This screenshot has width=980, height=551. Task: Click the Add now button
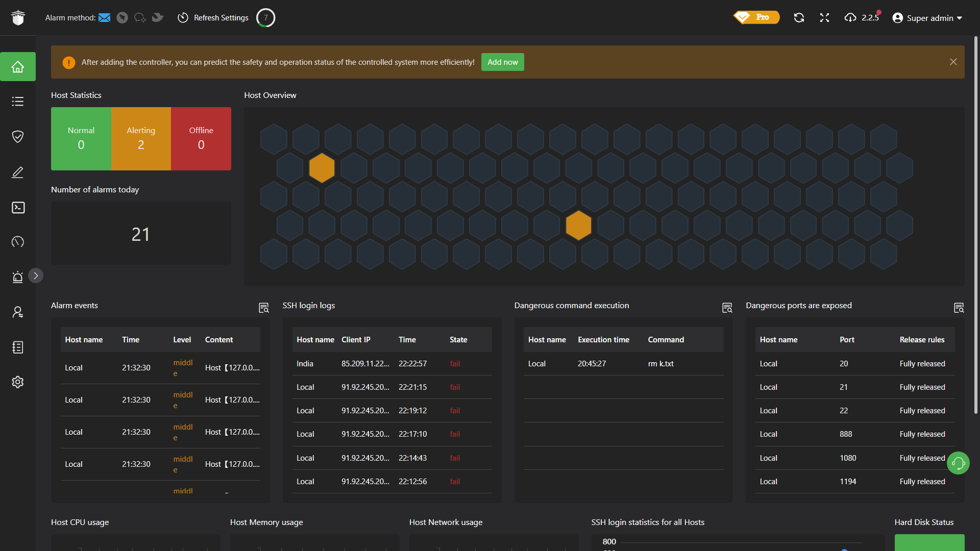[x=502, y=62]
